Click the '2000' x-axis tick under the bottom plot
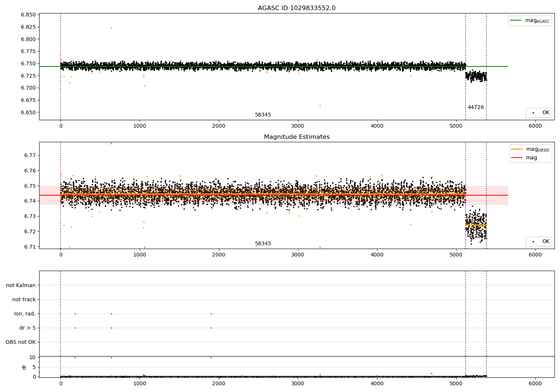The image size is (560, 392). (x=218, y=383)
